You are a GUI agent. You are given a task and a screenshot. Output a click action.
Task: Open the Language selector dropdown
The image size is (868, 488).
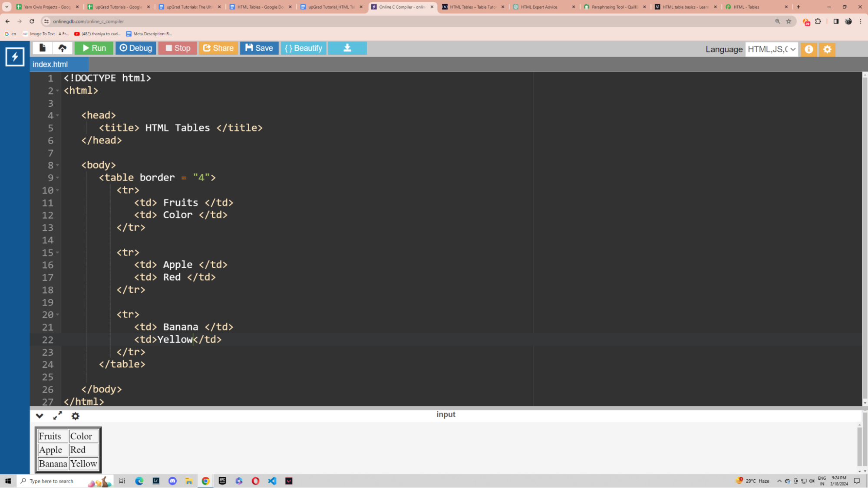click(772, 49)
